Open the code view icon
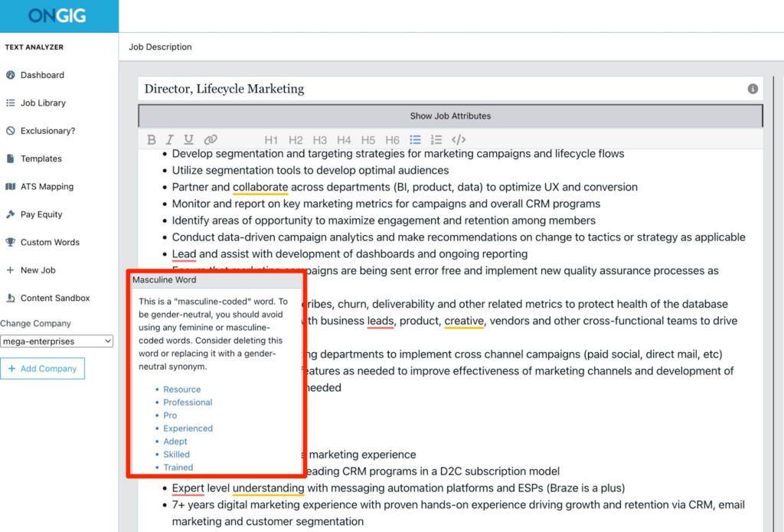This screenshot has height=532, width=784. coord(459,139)
